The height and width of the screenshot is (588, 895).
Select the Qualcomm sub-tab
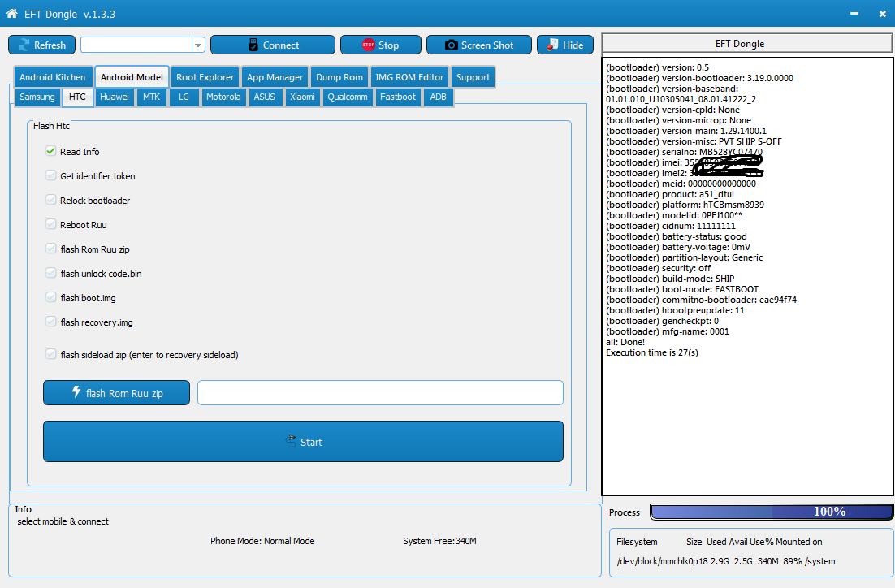click(348, 97)
